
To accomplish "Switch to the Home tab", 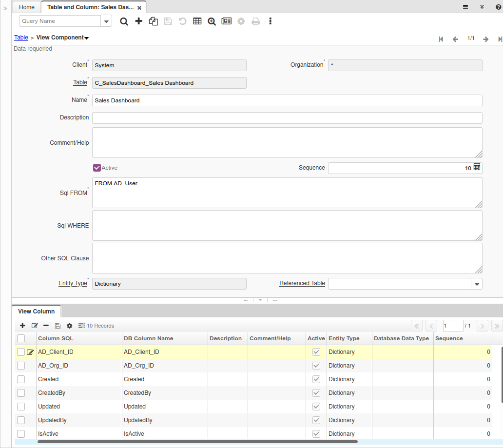I will tap(27, 7).
